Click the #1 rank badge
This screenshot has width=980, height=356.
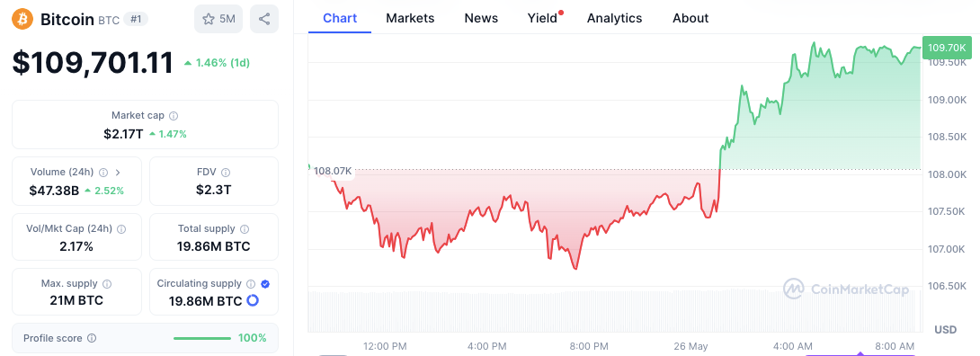[x=137, y=20]
